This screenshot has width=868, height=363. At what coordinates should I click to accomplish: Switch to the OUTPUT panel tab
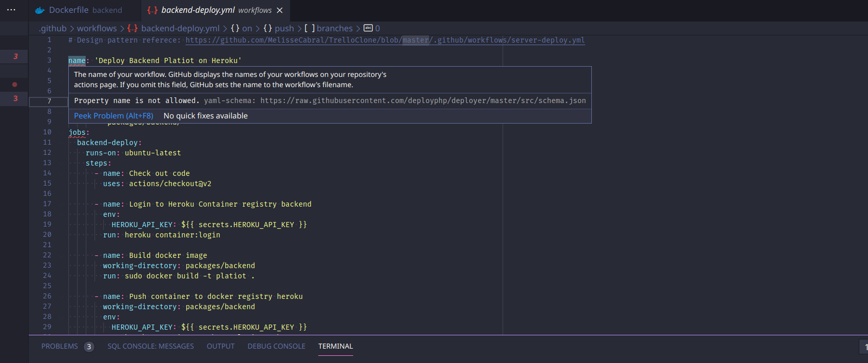[221, 346]
